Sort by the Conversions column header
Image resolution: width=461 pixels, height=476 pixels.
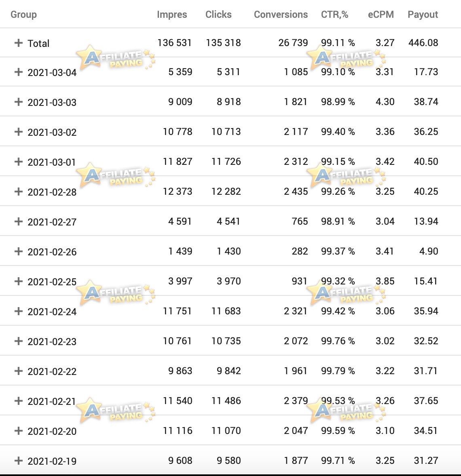pos(281,15)
